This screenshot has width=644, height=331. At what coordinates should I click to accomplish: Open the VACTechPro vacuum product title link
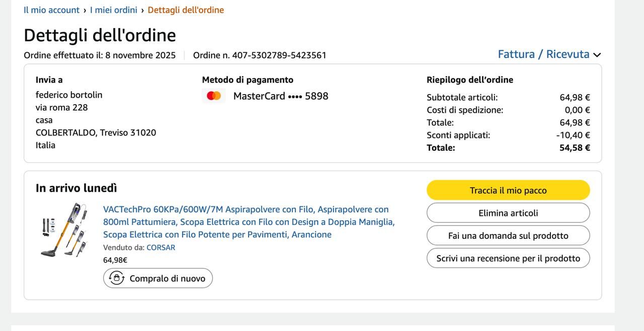pyautogui.click(x=249, y=222)
